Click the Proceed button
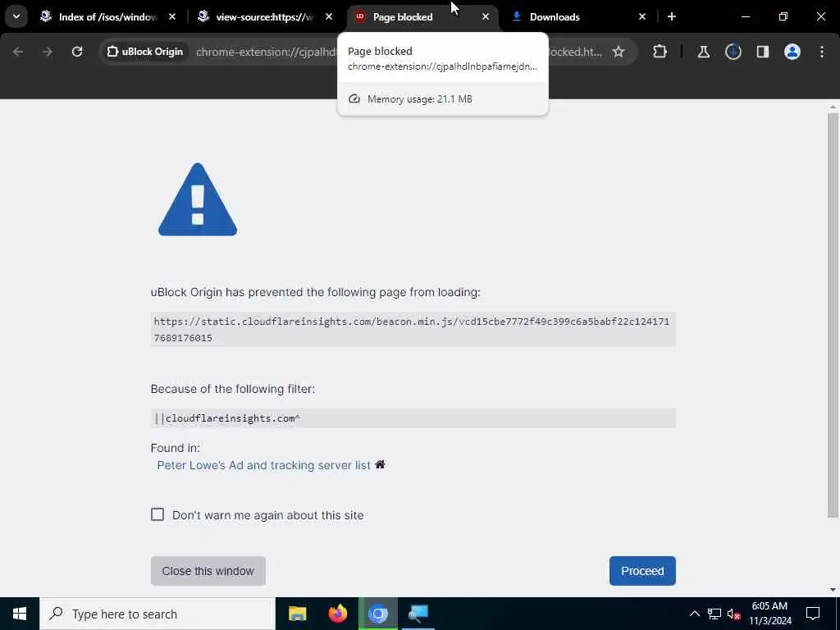 [642, 571]
